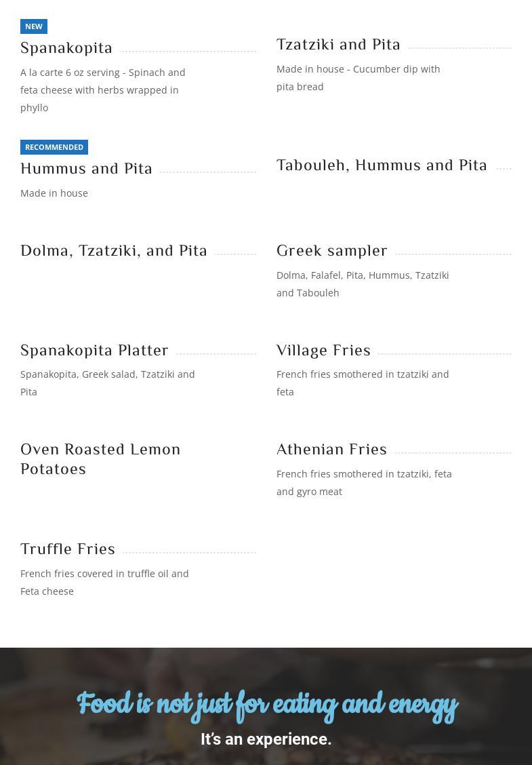532x765 pixels.
Task: Open the Greek sampler menu item
Action: tap(332, 251)
